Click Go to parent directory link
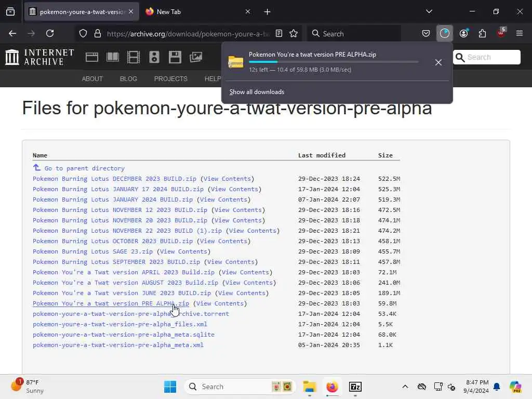The image size is (532, 399). (x=84, y=168)
